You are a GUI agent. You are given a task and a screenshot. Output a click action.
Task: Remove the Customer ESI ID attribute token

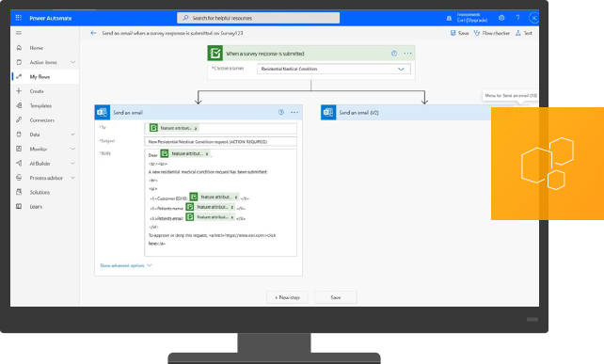tap(236, 198)
